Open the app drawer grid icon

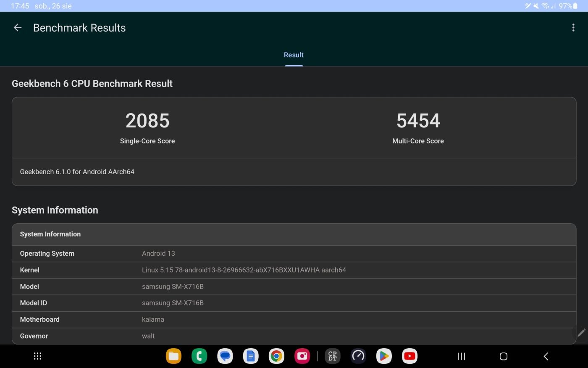pos(37,356)
